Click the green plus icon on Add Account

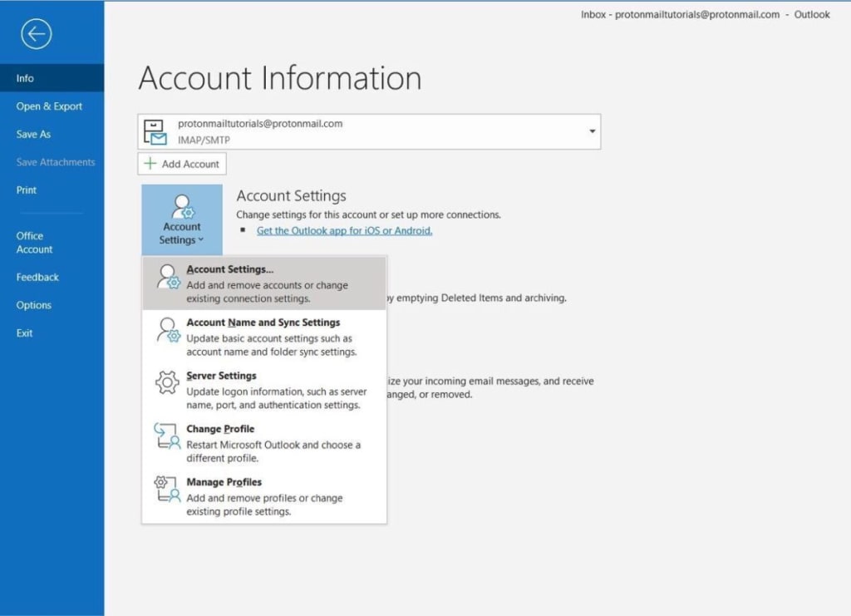click(150, 163)
